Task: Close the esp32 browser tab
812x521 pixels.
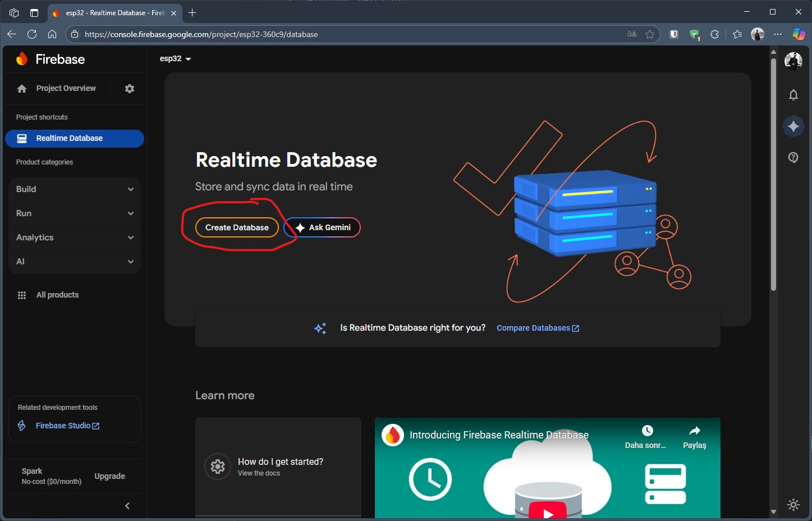Action: click(x=173, y=13)
